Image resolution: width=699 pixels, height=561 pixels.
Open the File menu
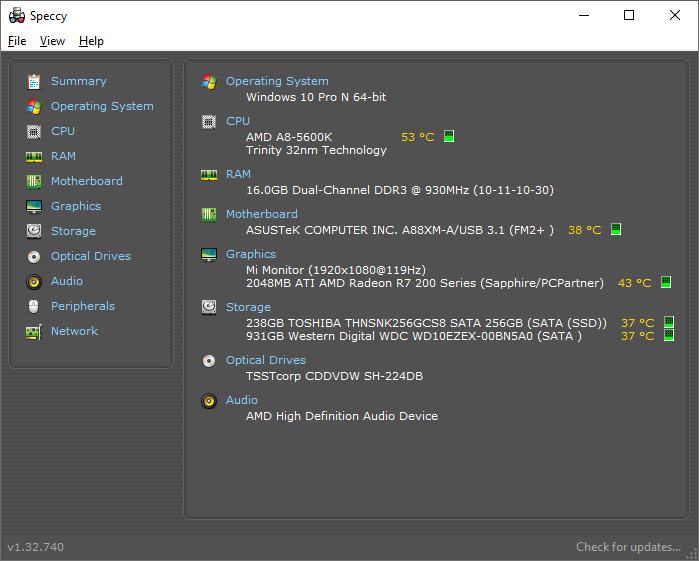pos(17,41)
